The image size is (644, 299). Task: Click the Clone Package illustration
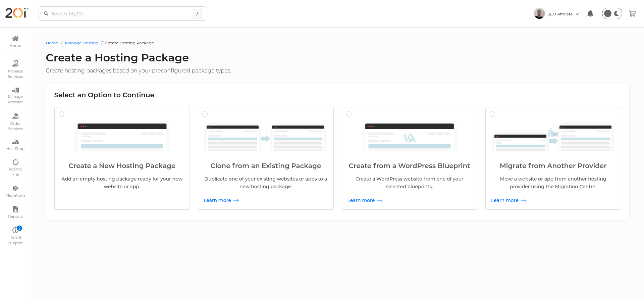pyautogui.click(x=266, y=137)
